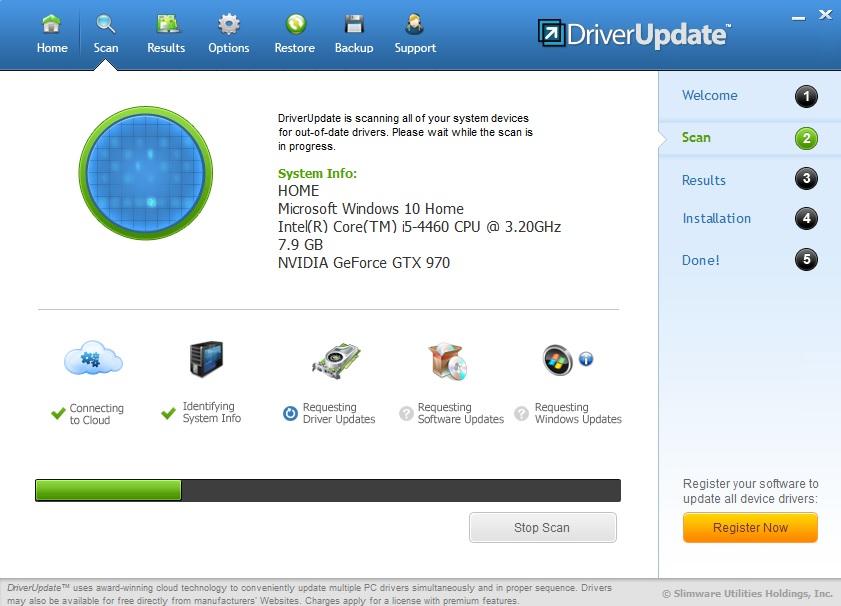Click the blue info icon beside Windows orb
Viewport: 841px width, 606px height.
click(586, 359)
